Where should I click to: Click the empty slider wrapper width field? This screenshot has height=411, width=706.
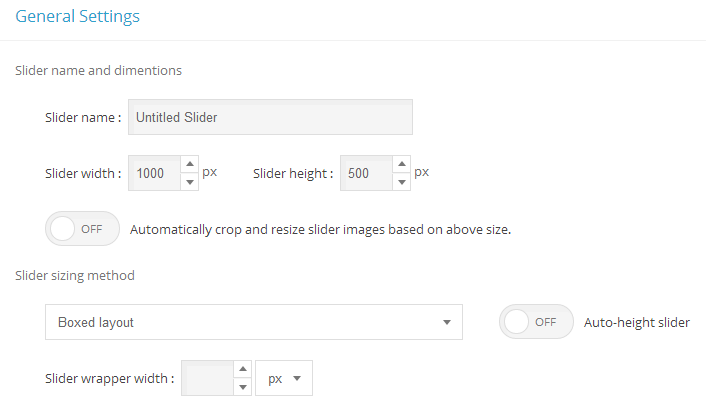point(207,379)
